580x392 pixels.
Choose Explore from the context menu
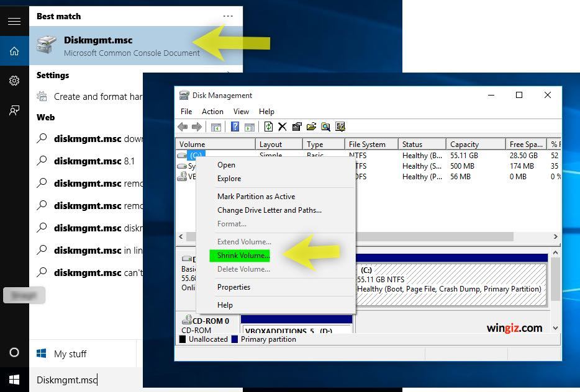(x=276, y=179)
